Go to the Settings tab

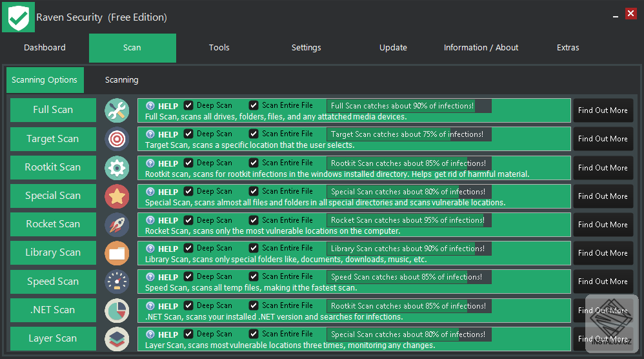point(306,48)
